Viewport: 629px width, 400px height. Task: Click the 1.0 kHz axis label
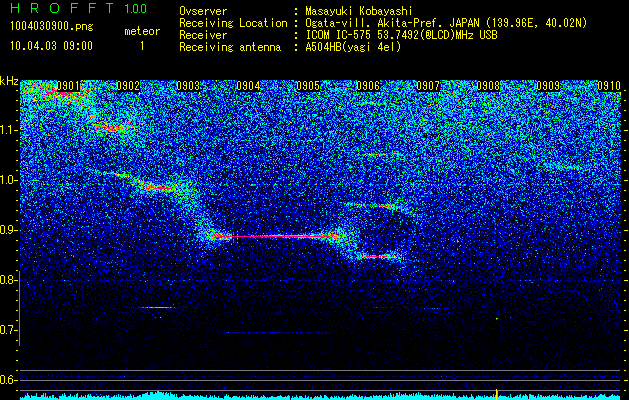click(x=9, y=180)
